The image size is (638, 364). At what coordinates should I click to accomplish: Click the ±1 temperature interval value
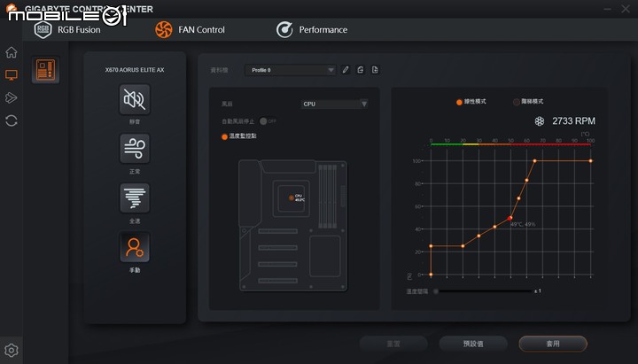pos(538,291)
